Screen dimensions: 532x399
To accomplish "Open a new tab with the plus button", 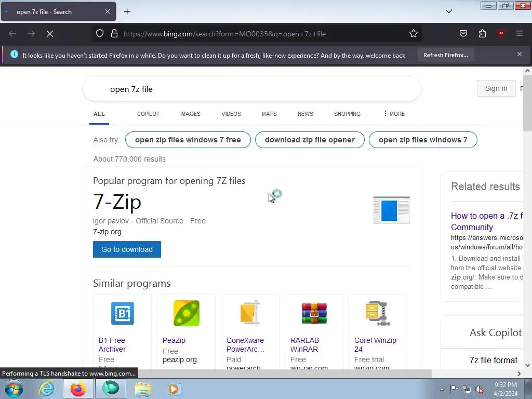I will (x=127, y=12).
